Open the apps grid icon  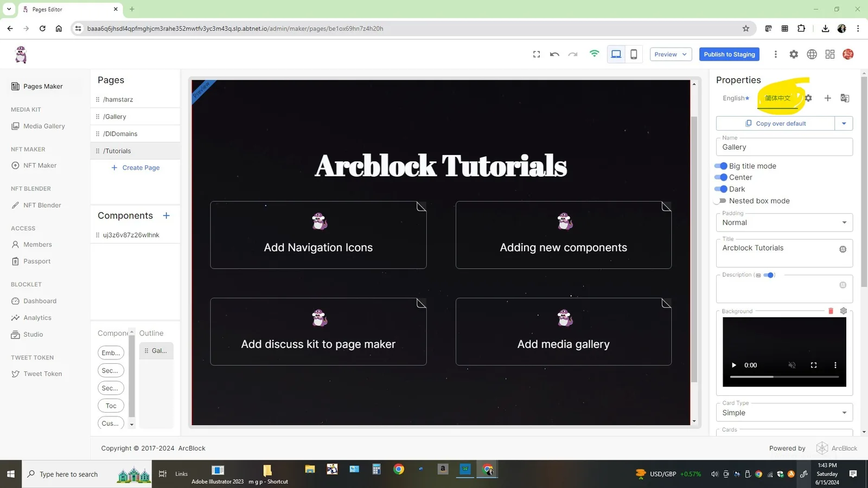[x=830, y=54]
